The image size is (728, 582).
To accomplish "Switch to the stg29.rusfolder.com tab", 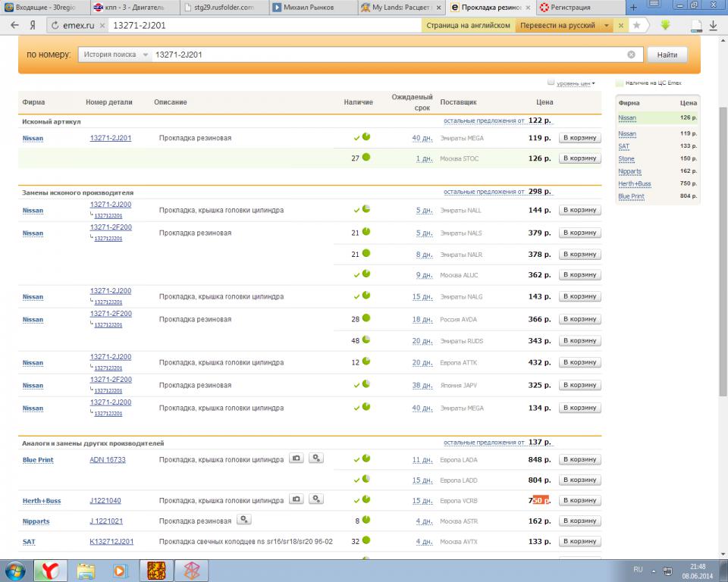I will [x=224, y=8].
